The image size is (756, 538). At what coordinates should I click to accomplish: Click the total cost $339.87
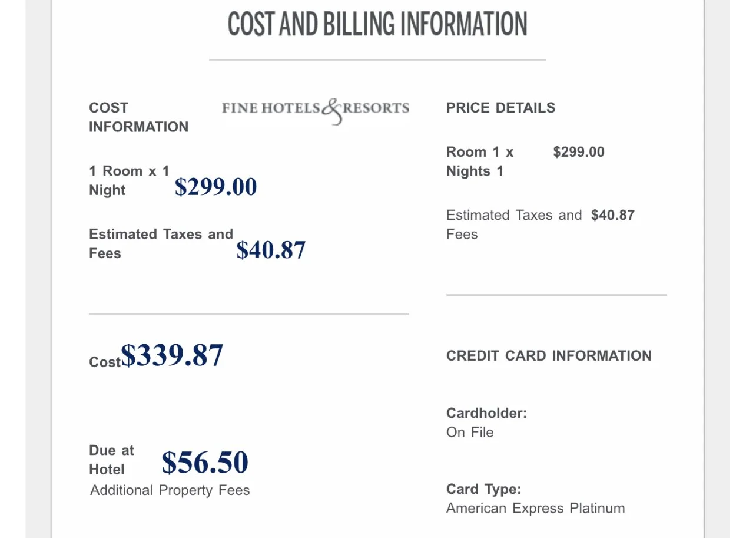172,355
